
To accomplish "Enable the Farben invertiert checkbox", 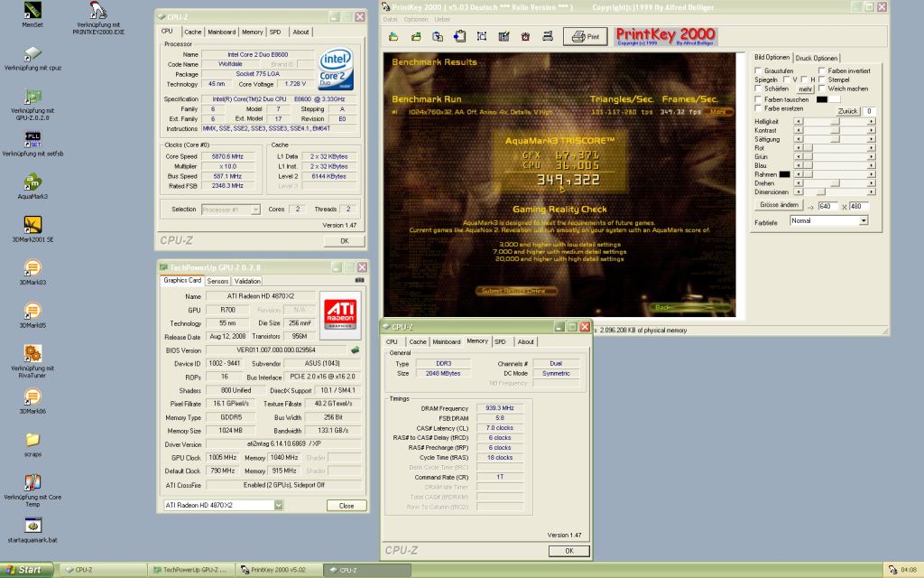I will (822, 70).
